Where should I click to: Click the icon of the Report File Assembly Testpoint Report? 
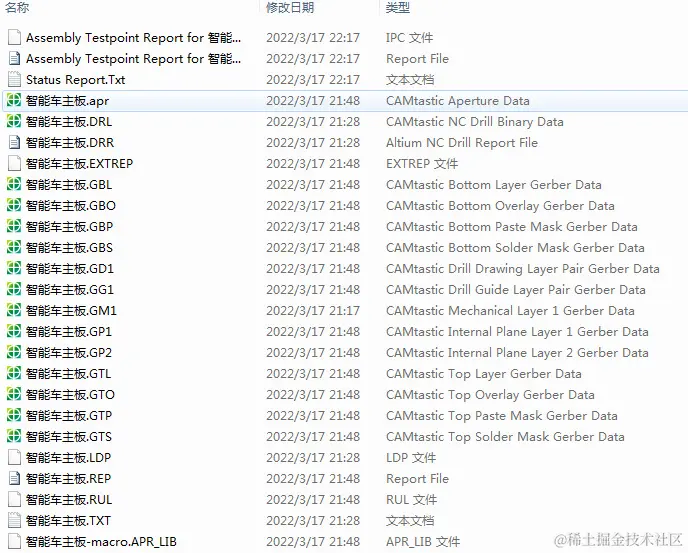coord(14,58)
